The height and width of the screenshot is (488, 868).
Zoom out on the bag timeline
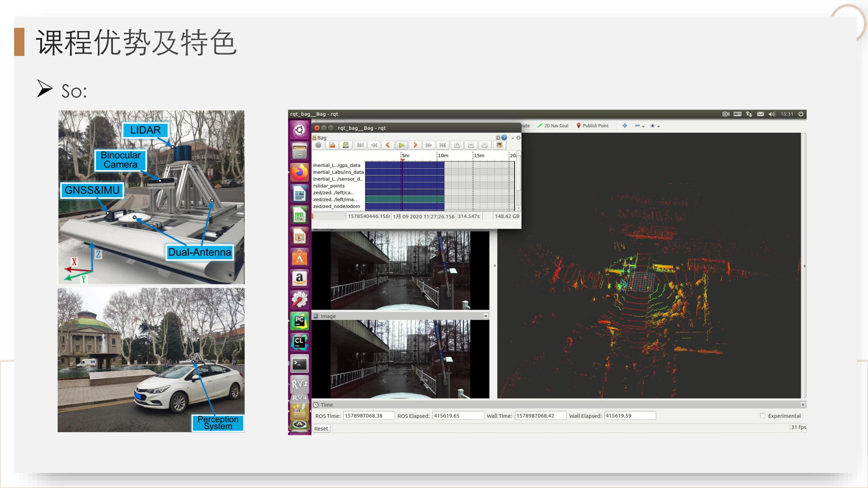pos(471,145)
